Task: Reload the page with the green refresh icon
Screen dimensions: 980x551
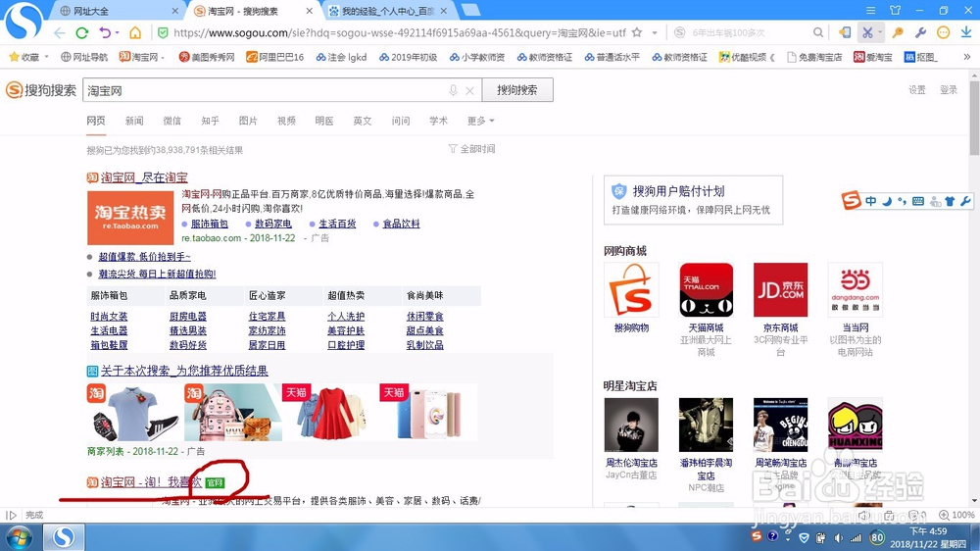Action: [x=82, y=32]
